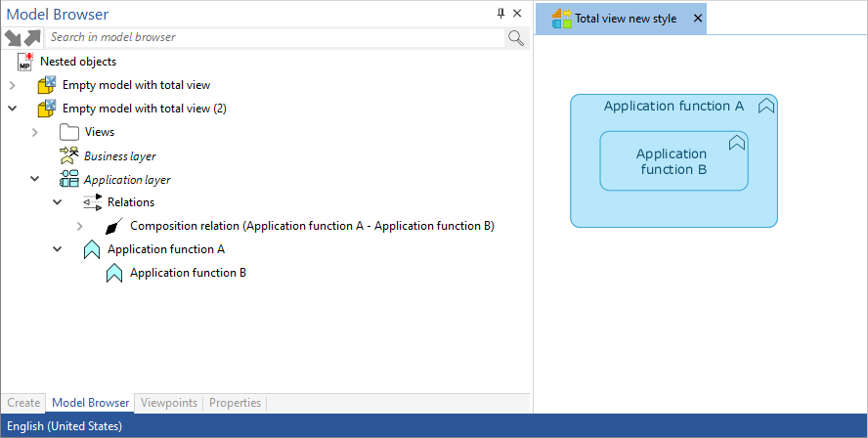
Task: Switch to the Create tab
Action: 23,403
